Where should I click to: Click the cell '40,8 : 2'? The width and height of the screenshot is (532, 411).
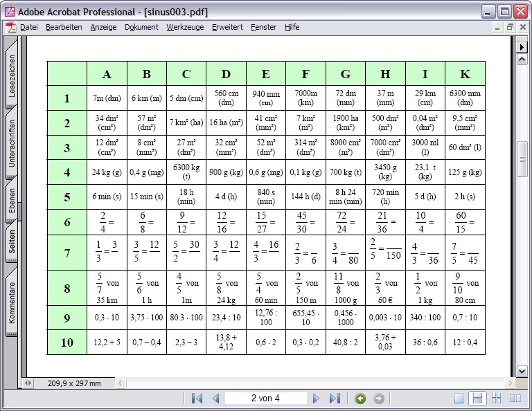(346, 342)
